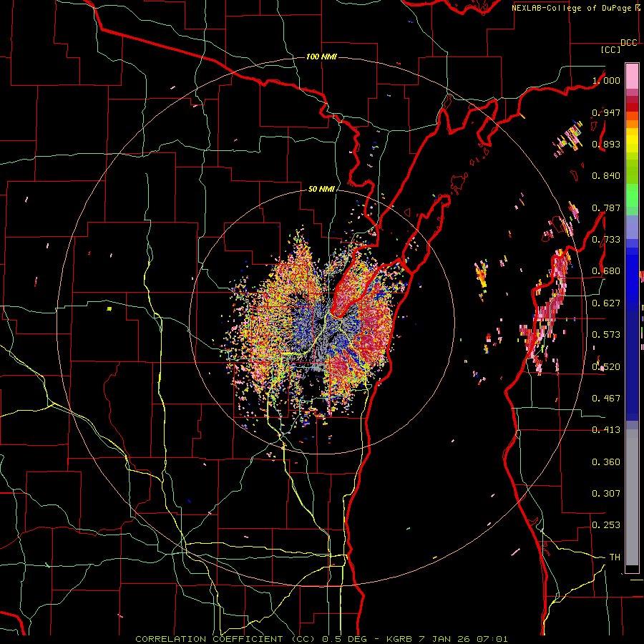Select the 0.733 scale value
This screenshot has width=644, height=644.
(606, 240)
